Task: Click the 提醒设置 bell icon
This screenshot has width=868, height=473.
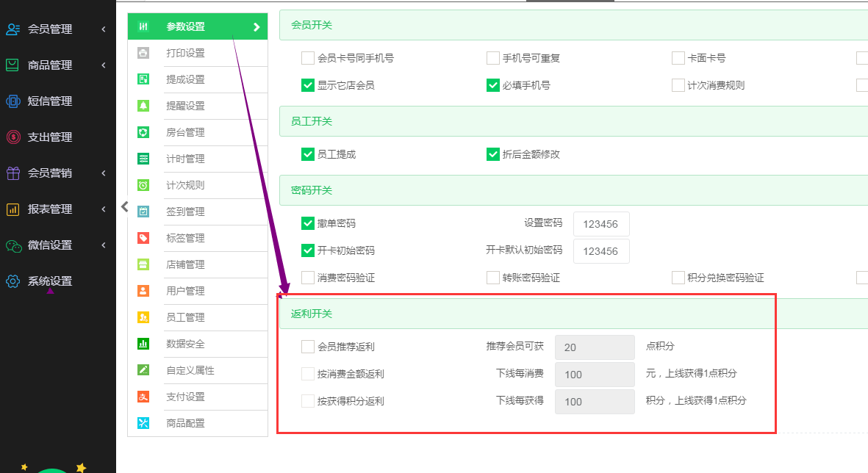Action: [143, 106]
